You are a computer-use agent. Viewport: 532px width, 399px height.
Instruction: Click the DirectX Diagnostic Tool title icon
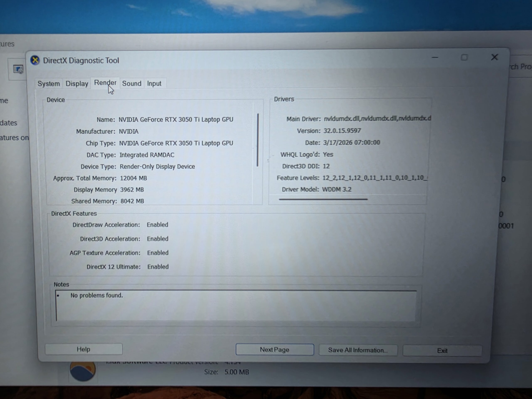pos(35,60)
